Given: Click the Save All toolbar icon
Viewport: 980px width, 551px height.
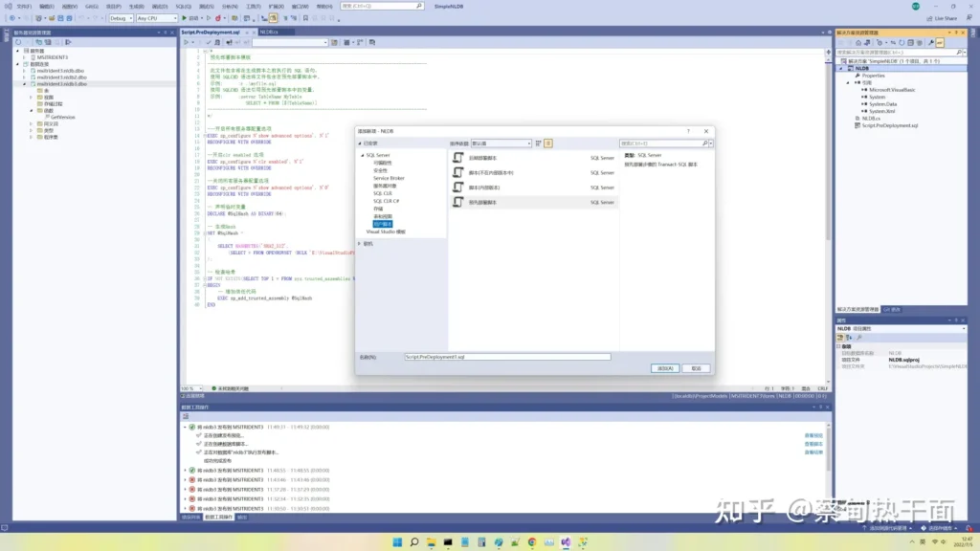Looking at the screenshot, I should [67, 18].
